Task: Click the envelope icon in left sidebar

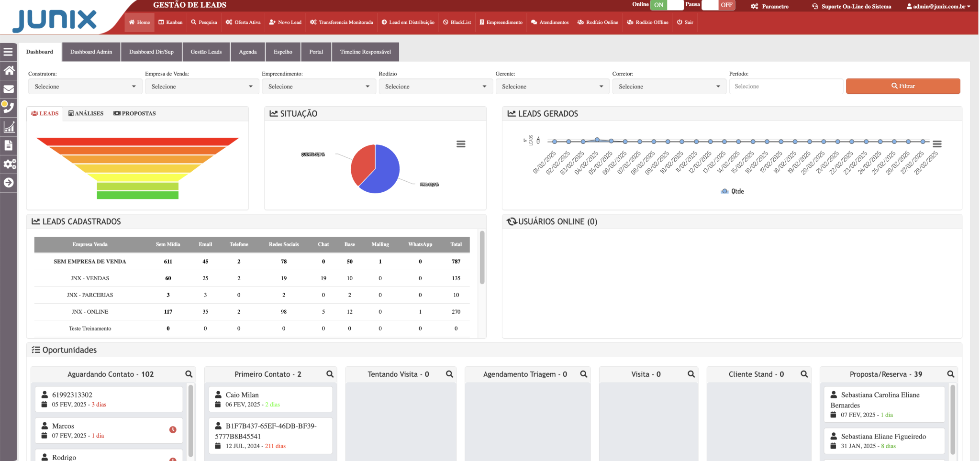Action: [x=8, y=89]
